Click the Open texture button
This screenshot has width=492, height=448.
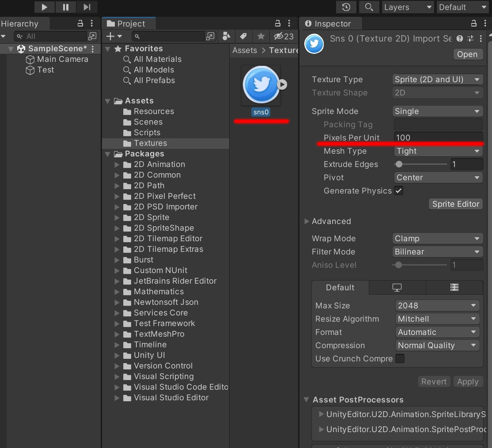(x=468, y=54)
